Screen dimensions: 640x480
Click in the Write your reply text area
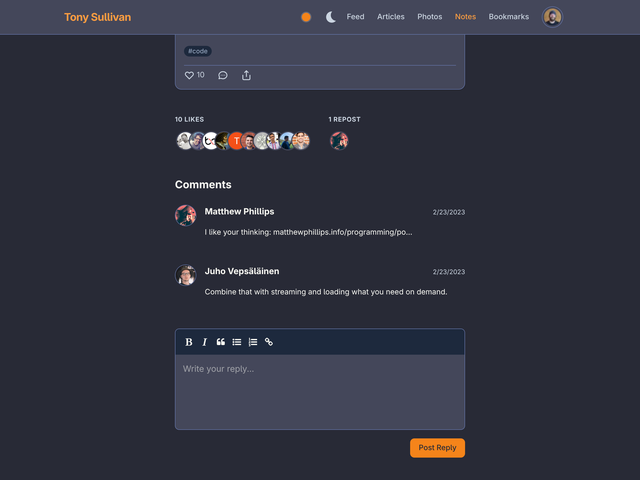[320, 392]
